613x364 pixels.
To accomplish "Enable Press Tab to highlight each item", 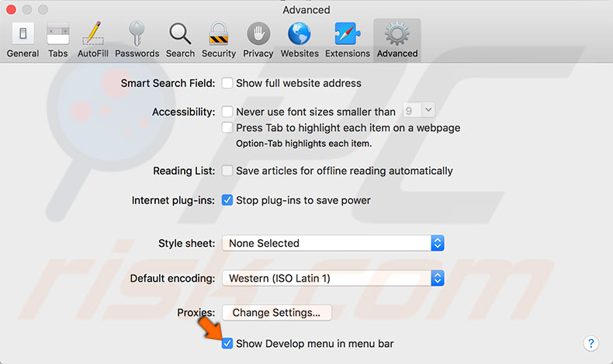I will point(227,127).
